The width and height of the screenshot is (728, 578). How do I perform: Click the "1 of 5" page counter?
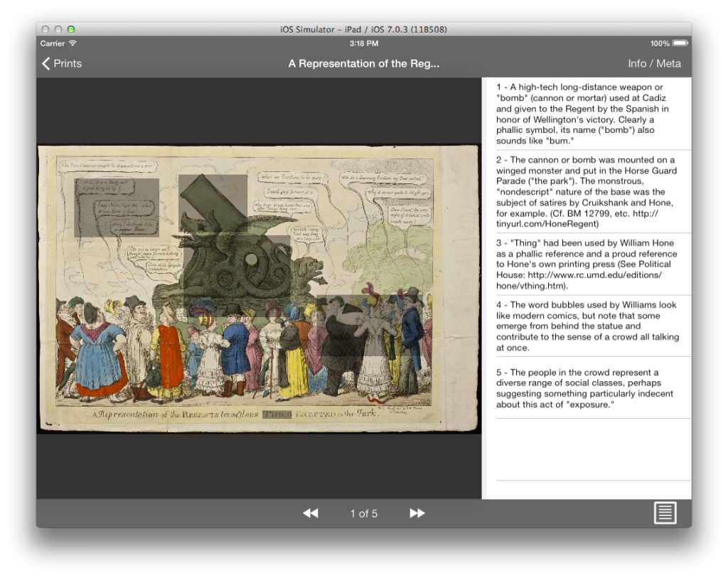tap(364, 513)
